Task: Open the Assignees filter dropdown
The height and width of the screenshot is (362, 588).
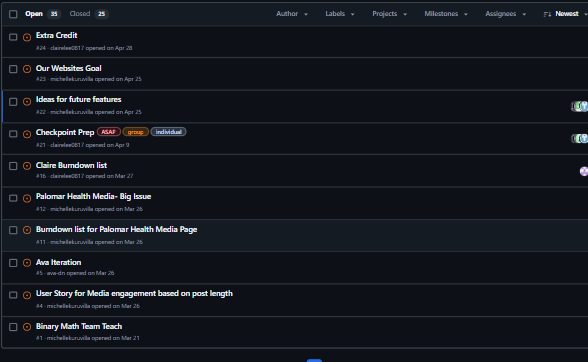Action: click(506, 14)
